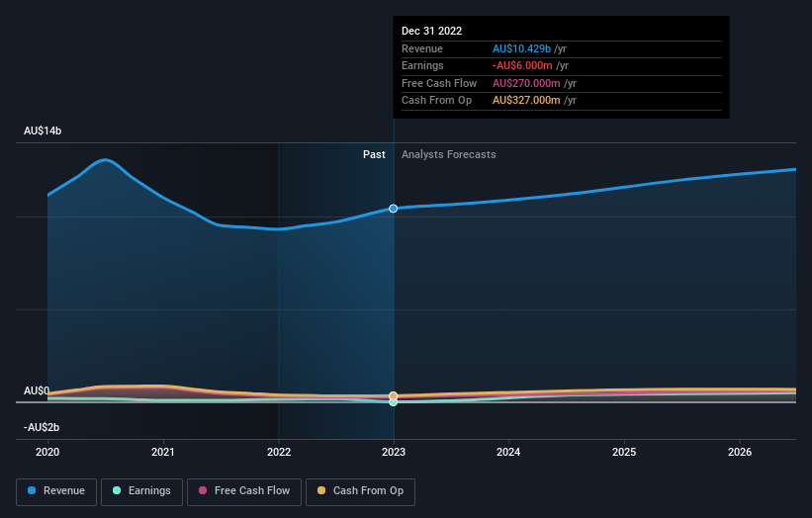Toggle the Cash From Op legend button
The height and width of the screenshot is (518, 812).
tap(360, 491)
